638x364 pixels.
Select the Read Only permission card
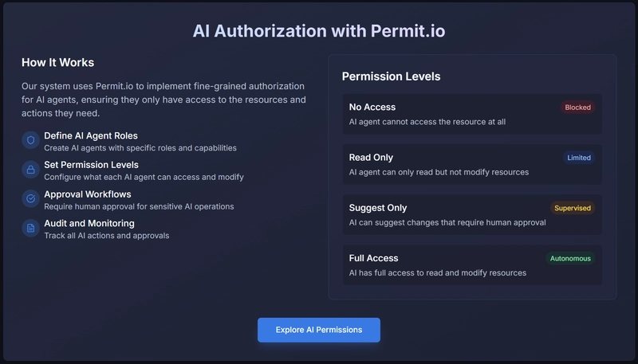click(471, 164)
